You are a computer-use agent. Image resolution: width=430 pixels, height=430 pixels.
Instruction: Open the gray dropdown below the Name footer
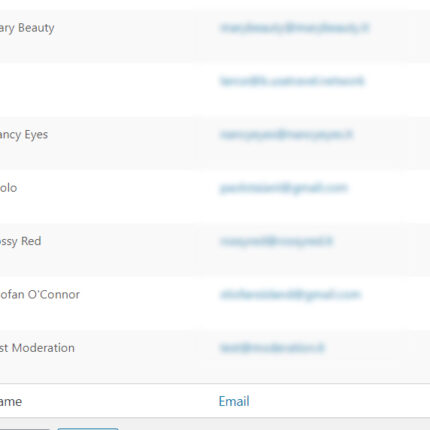(24, 429)
